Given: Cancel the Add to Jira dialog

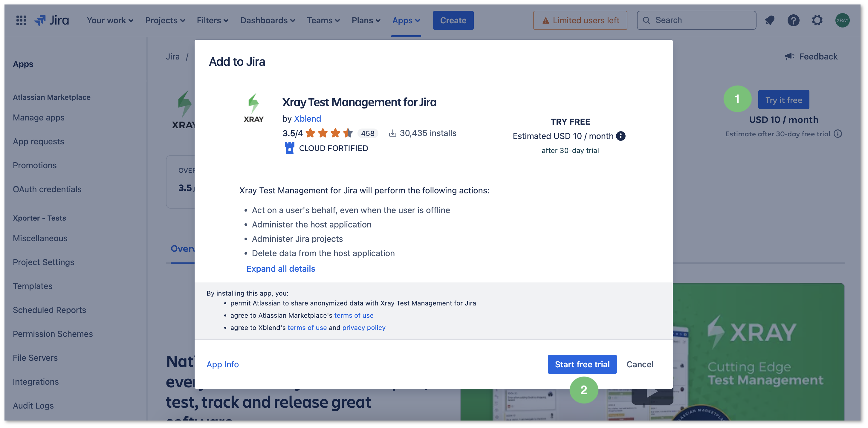Looking at the screenshot, I should point(640,364).
